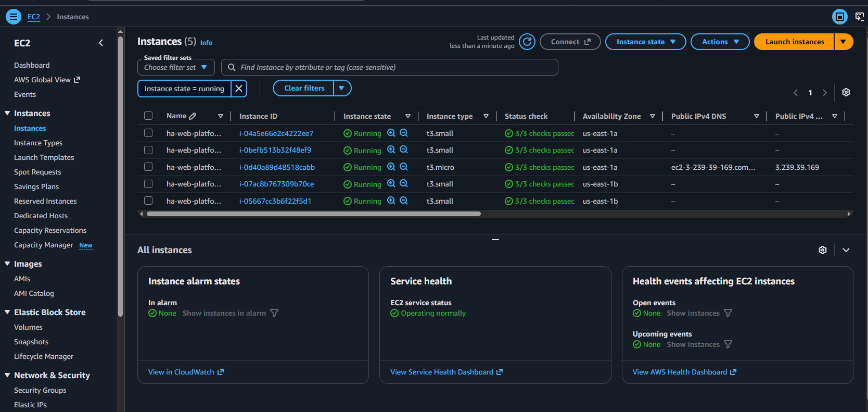Open View AWS Health Dashboard link
868x412 pixels.
(684, 372)
